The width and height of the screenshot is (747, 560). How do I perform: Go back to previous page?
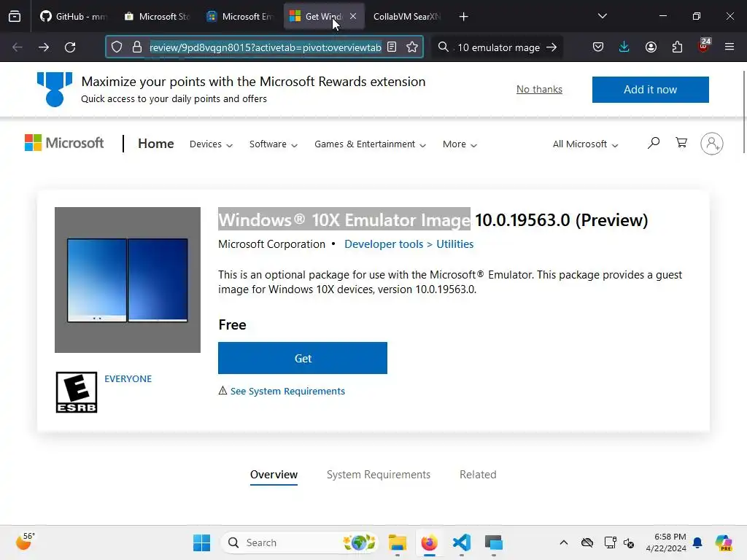pyautogui.click(x=18, y=47)
